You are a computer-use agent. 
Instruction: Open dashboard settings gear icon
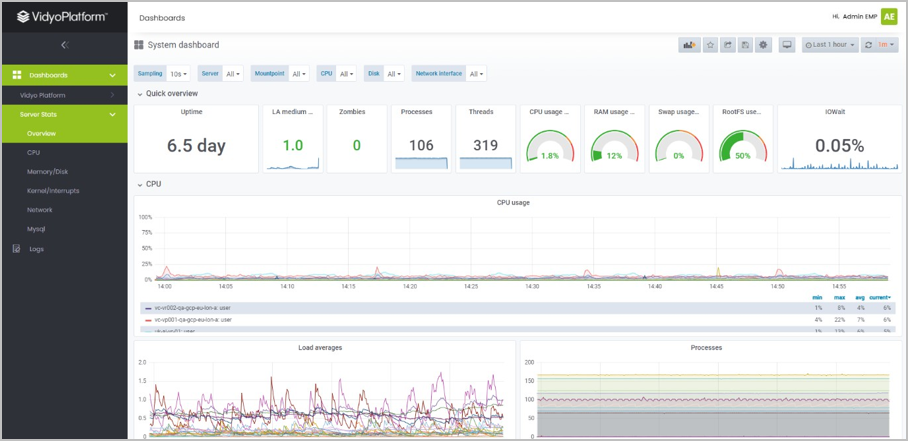click(763, 45)
